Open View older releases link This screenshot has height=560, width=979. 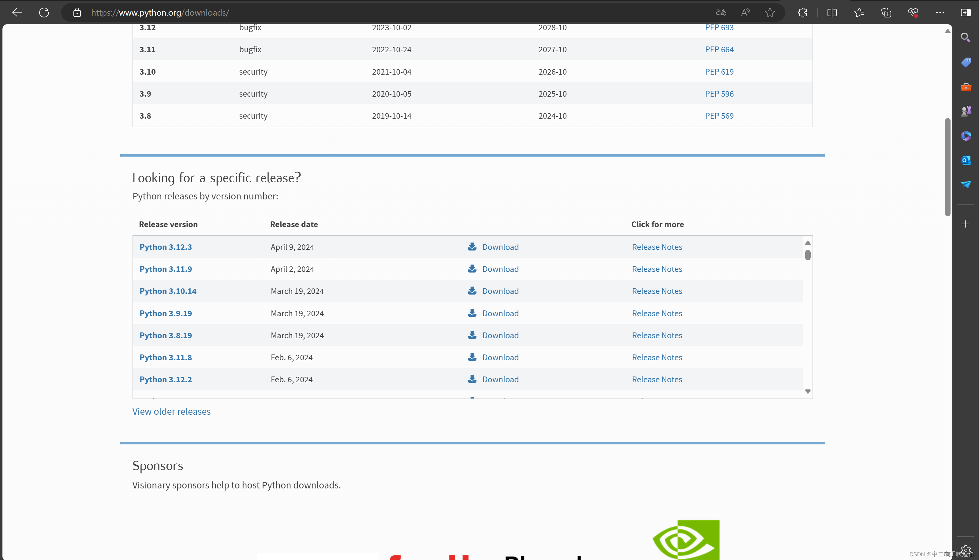pyautogui.click(x=171, y=411)
